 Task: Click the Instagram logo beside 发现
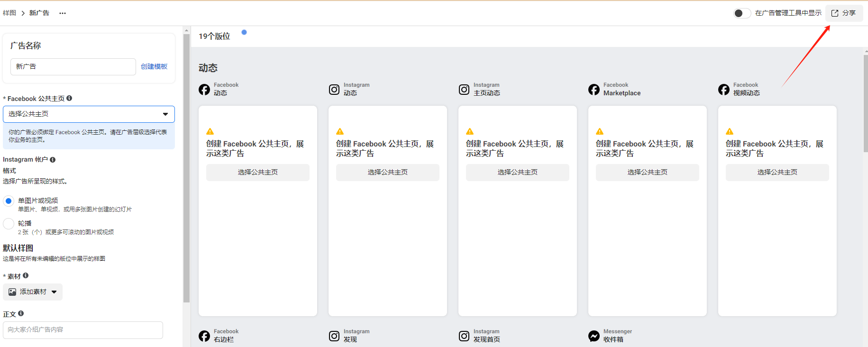coord(334,336)
